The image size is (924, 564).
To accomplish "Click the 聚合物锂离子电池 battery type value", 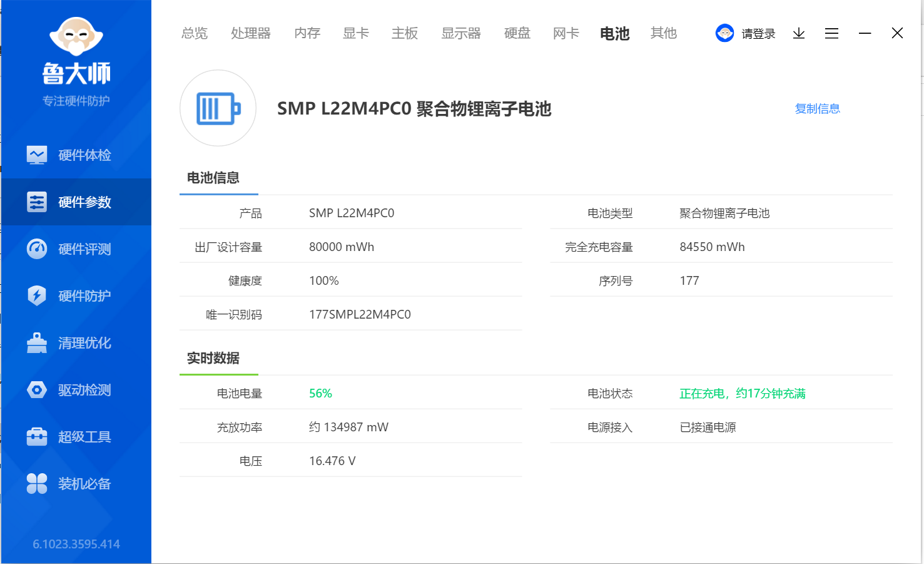I will [x=725, y=213].
